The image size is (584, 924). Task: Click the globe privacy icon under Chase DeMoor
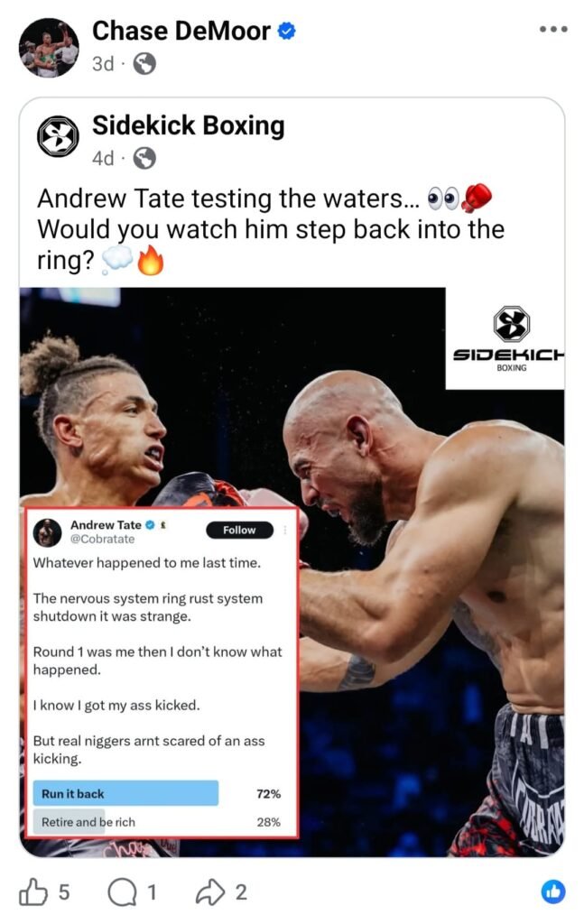[144, 64]
